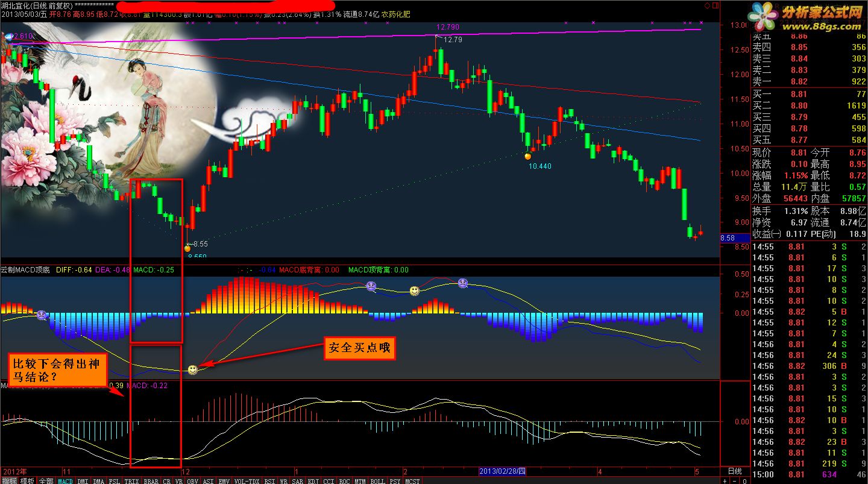868x484 pixels.
Task: Click the 收益 0.117 field
Action: [779, 234]
